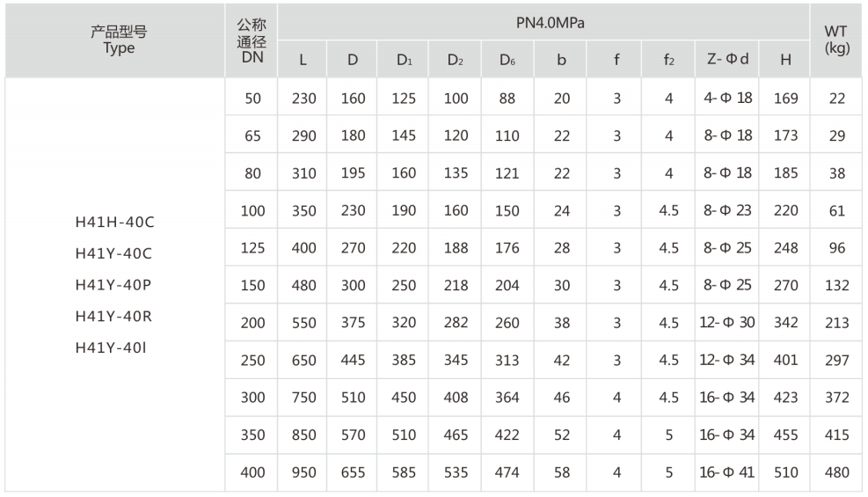This screenshot has height=497, width=868.
Task: Select the H41Y-40I model label
Action: [112, 347]
